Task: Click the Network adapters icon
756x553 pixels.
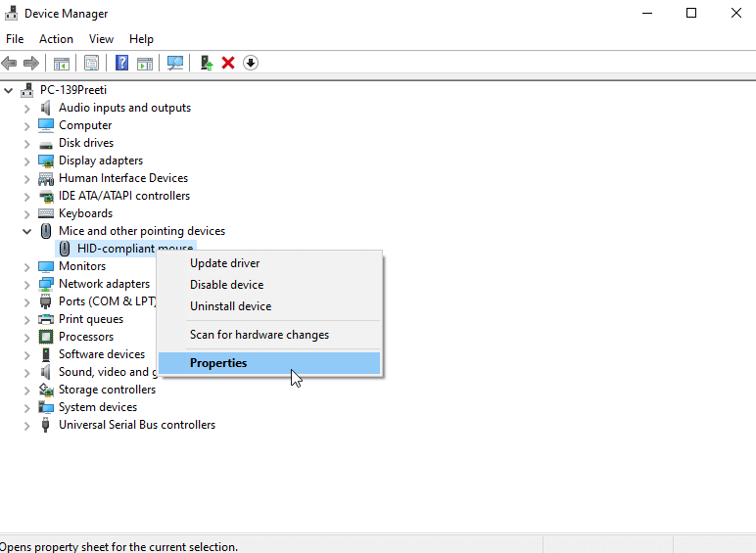Action: point(46,284)
